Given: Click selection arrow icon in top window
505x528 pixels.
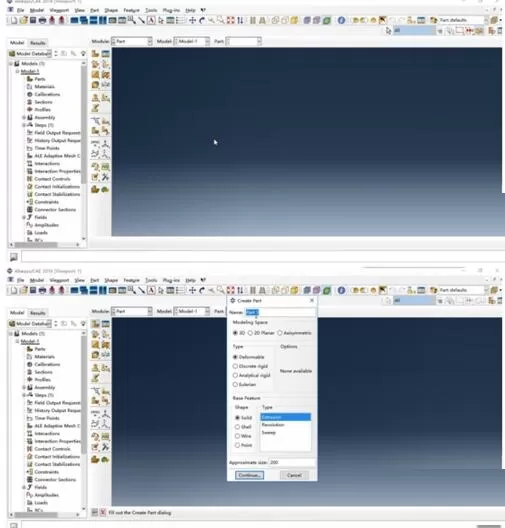Looking at the screenshot, I should click(x=389, y=31).
